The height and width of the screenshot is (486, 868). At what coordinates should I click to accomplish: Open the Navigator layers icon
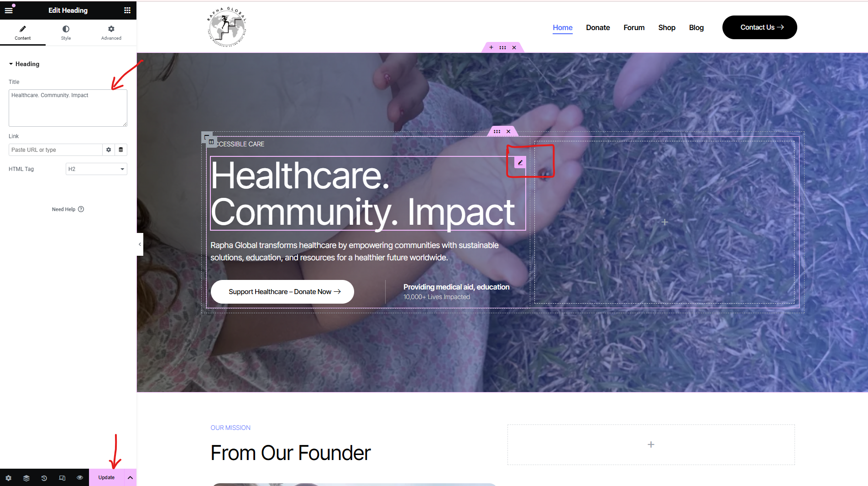(26, 478)
